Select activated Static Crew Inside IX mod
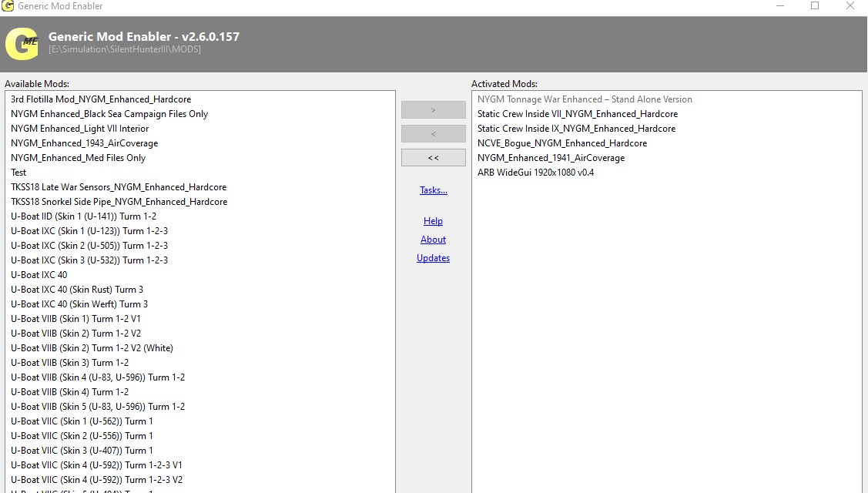The width and height of the screenshot is (868, 493). 576,129
